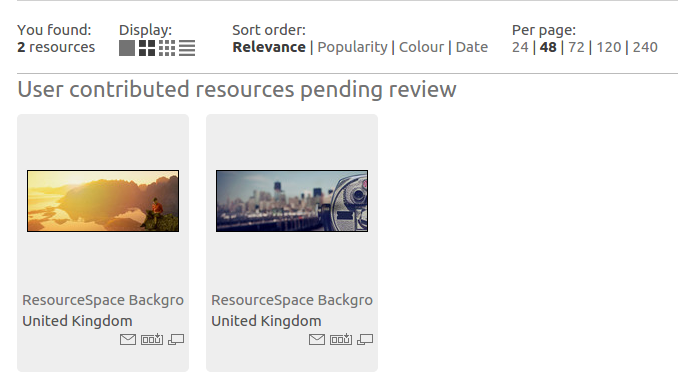This screenshot has width=678, height=379.
Task: Open first ResourceSpace Backgro title link
Action: 103,300
